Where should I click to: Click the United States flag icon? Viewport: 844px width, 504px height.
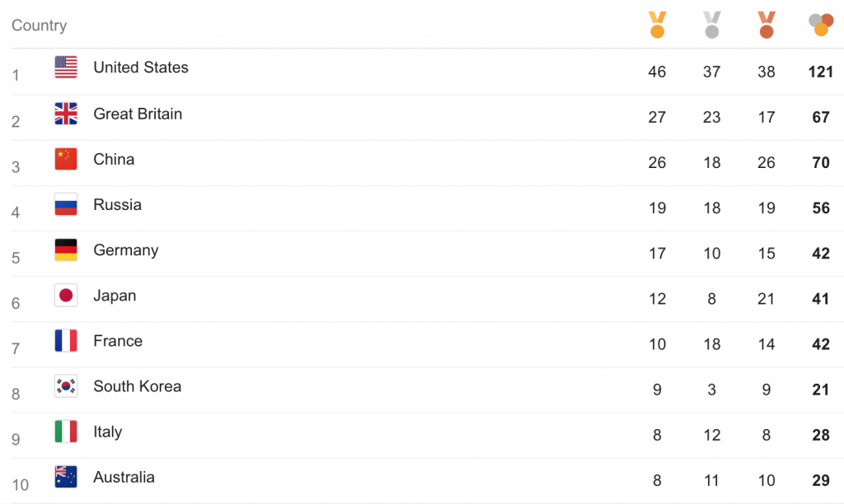[66, 68]
